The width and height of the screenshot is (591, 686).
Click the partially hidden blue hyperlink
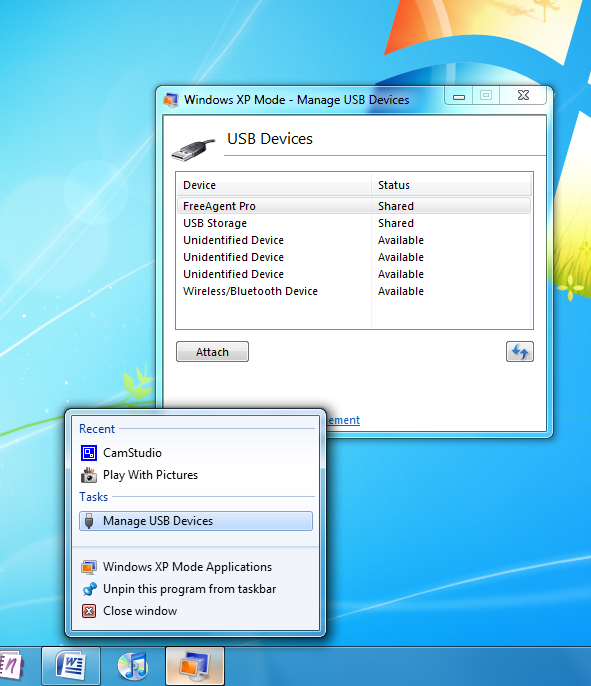tap(343, 420)
